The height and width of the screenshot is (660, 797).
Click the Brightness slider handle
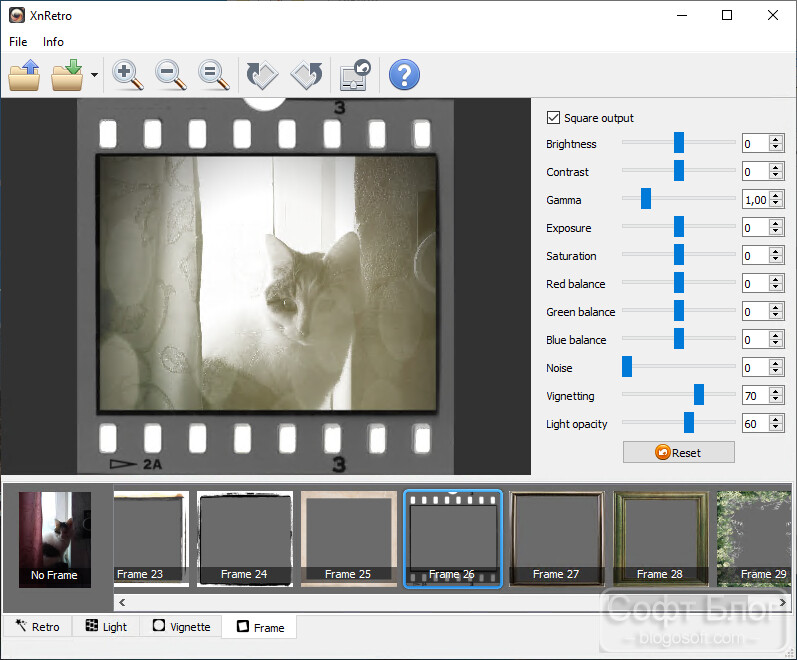click(x=679, y=142)
